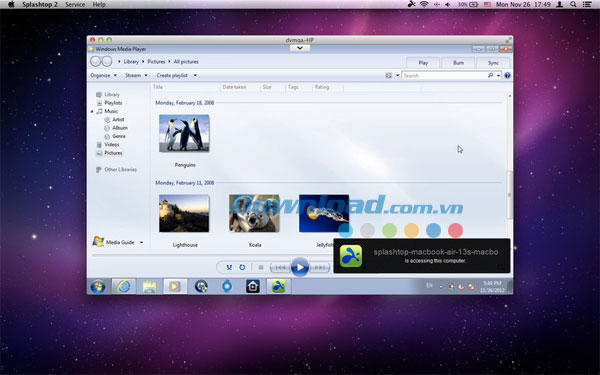Click inside the Search input field
Image resolution: width=600 pixels, height=375 pixels.
click(x=444, y=75)
